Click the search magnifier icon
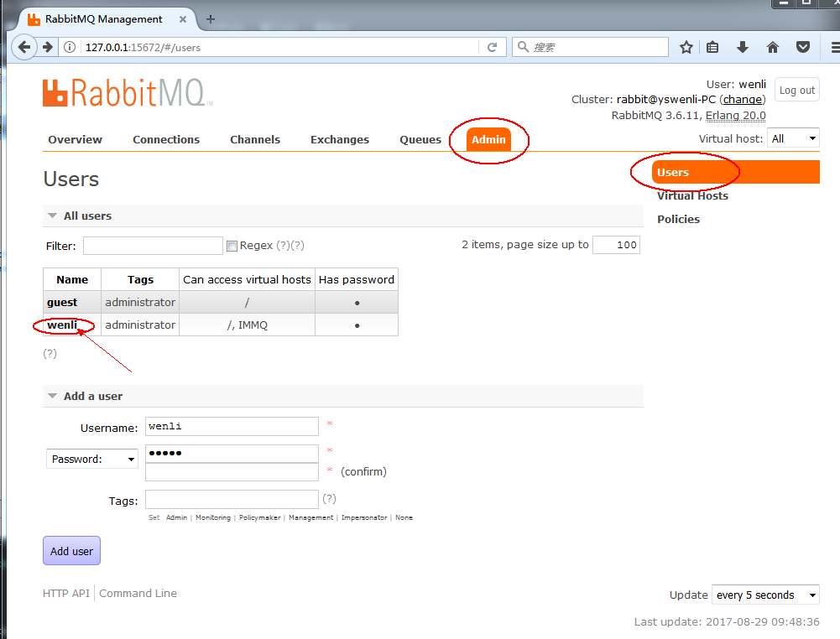The image size is (840, 639). click(x=524, y=47)
